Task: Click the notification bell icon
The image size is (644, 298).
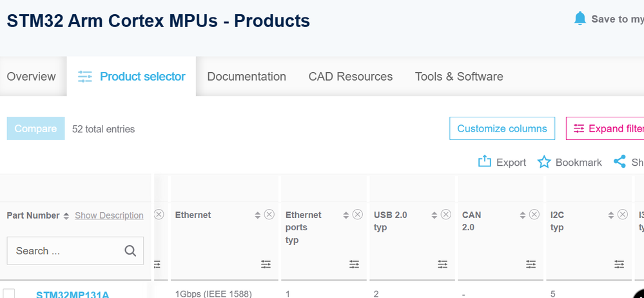Action: 580,19
